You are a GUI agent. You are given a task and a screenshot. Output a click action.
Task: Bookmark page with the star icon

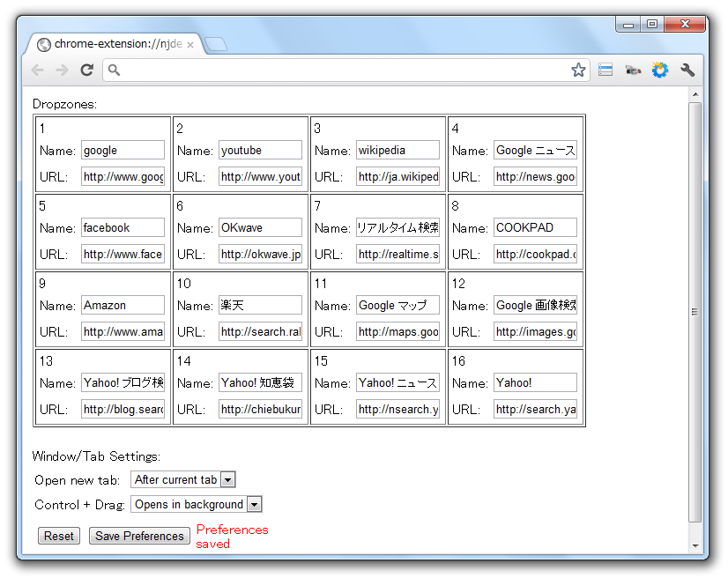pyautogui.click(x=578, y=70)
